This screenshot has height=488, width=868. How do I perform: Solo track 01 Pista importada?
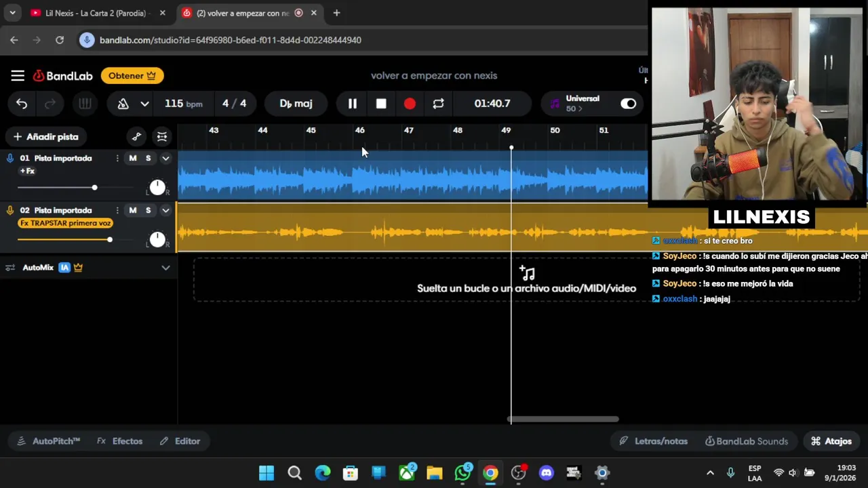148,158
